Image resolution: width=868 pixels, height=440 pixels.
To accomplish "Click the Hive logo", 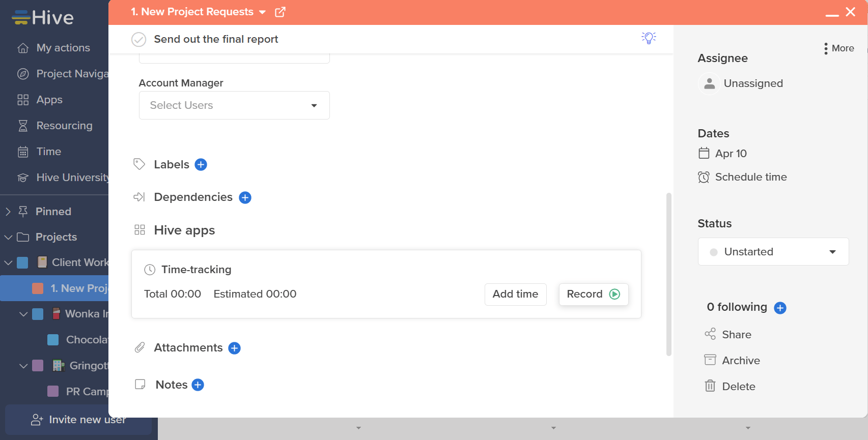I will (x=43, y=17).
